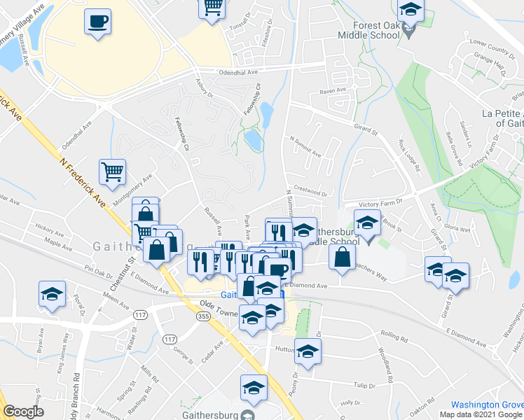Select the route 355 highway shield
The image size is (524, 420).
(204, 316)
